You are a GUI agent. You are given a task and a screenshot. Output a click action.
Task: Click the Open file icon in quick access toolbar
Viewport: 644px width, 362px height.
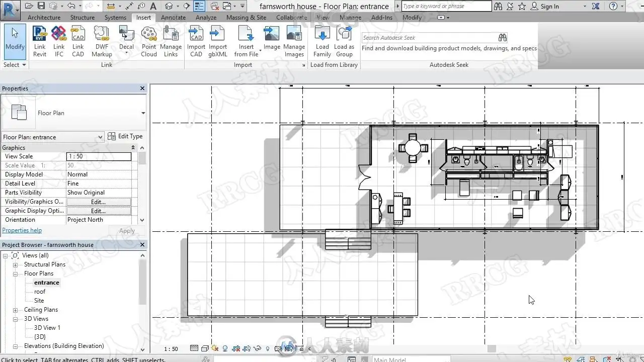click(x=29, y=6)
